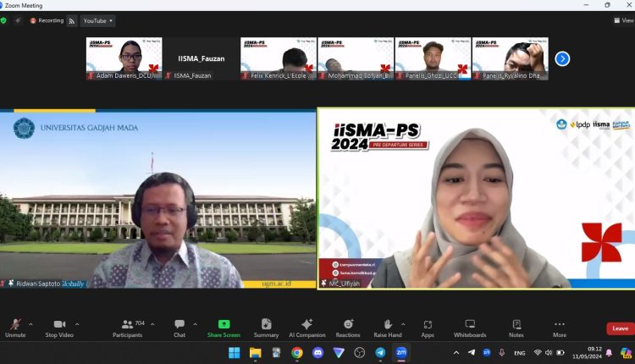Click the Zoom taskbar icon
Viewport: 635px width, 364px height.
401,353
